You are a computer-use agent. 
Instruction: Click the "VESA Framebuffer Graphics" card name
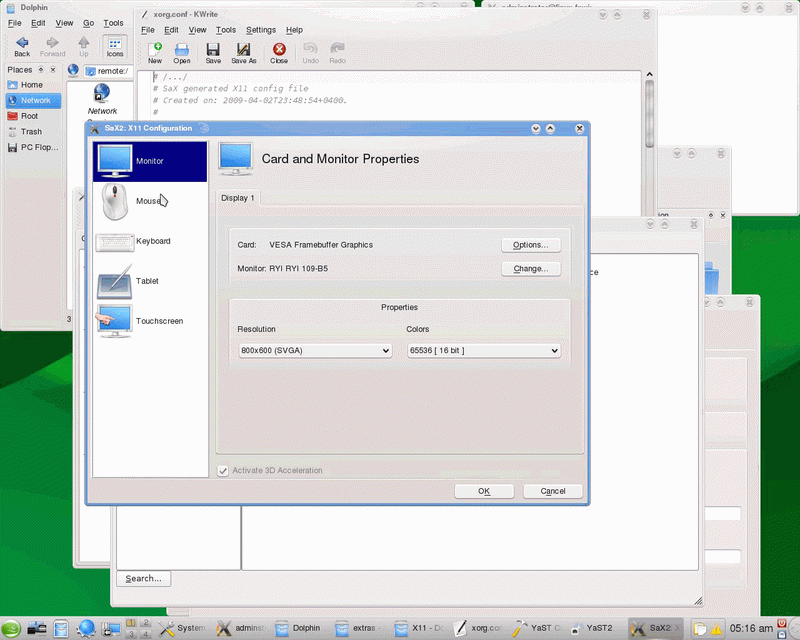(x=321, y=245)
